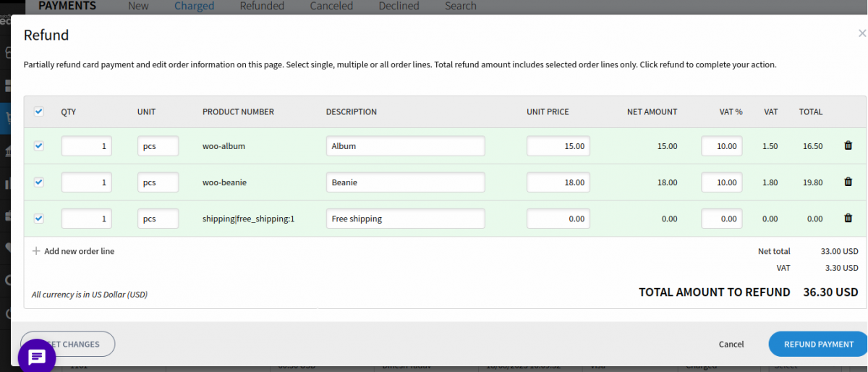Edit the unit field for woo-beanie
The width and height of the screenshot is (868, 372).
tap(158, 182)
